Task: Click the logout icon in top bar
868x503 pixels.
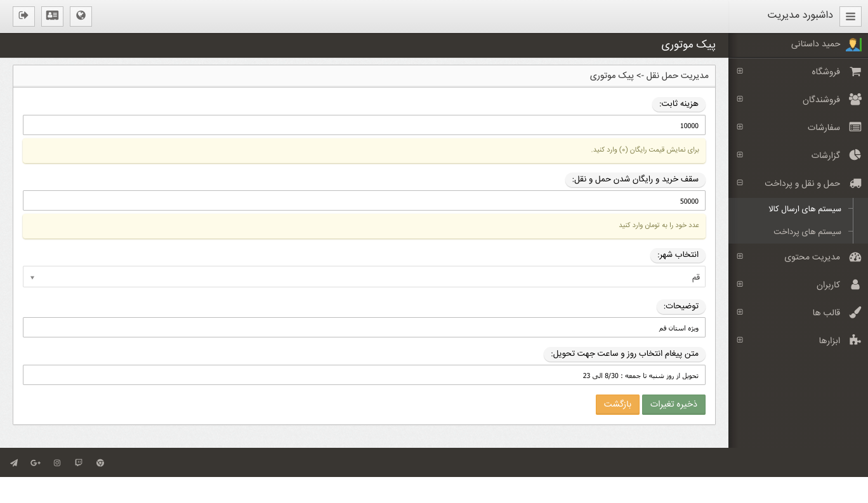Action: pos(23,16)
